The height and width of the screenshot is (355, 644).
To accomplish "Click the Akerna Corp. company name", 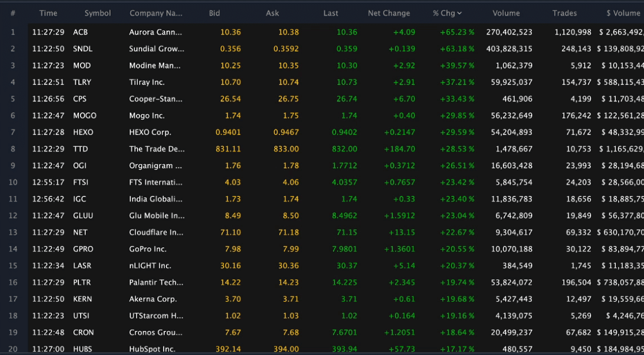I will point(153,299).
